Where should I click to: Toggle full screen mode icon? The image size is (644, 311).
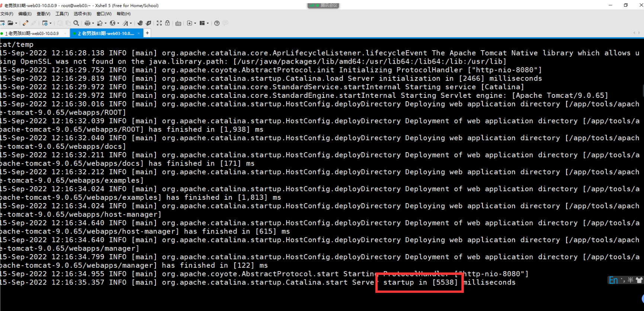(159, 23)
